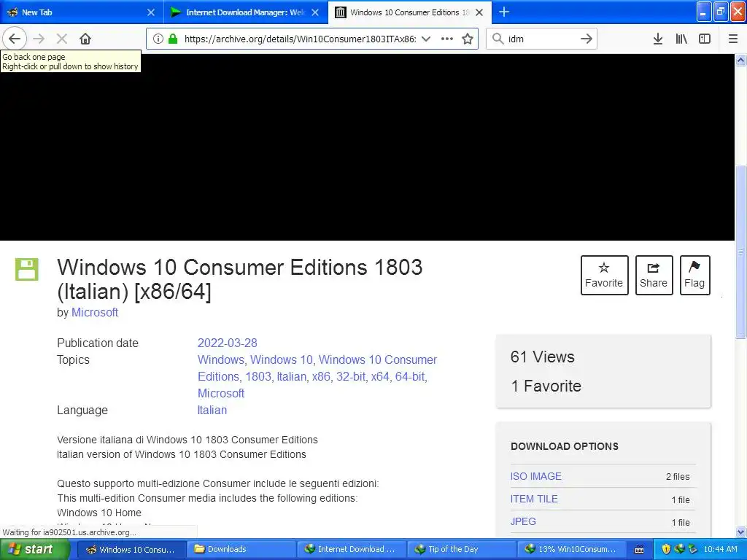This screenshot has height=560, width=747.
Task: Click the idm search box
Action: (x=542, y=39)
